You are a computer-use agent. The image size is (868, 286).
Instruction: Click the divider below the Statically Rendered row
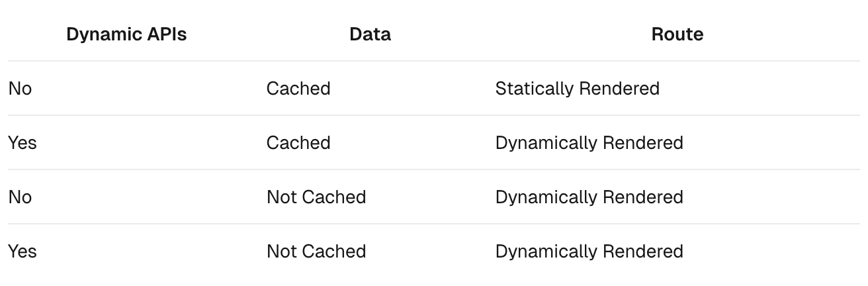(434, 115)
